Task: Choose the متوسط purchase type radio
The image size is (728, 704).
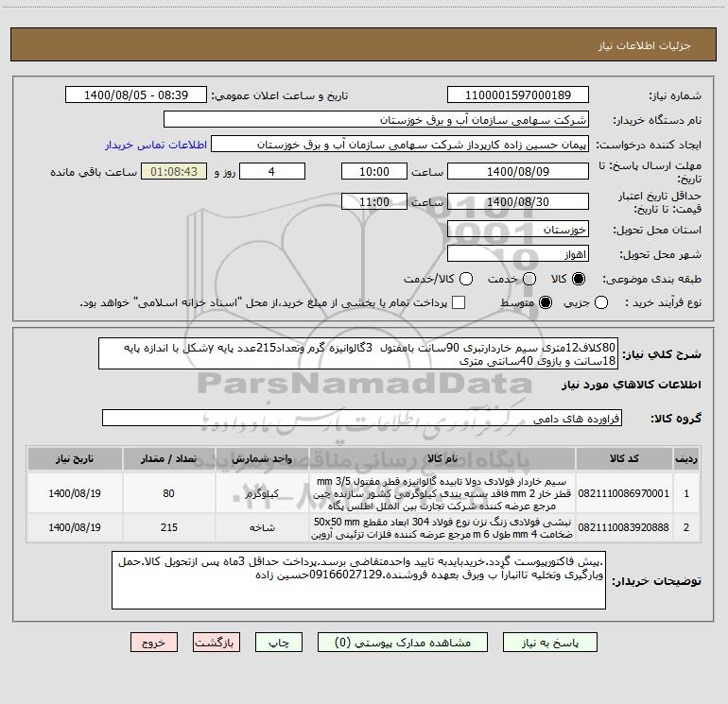Action: click(546, 302)
